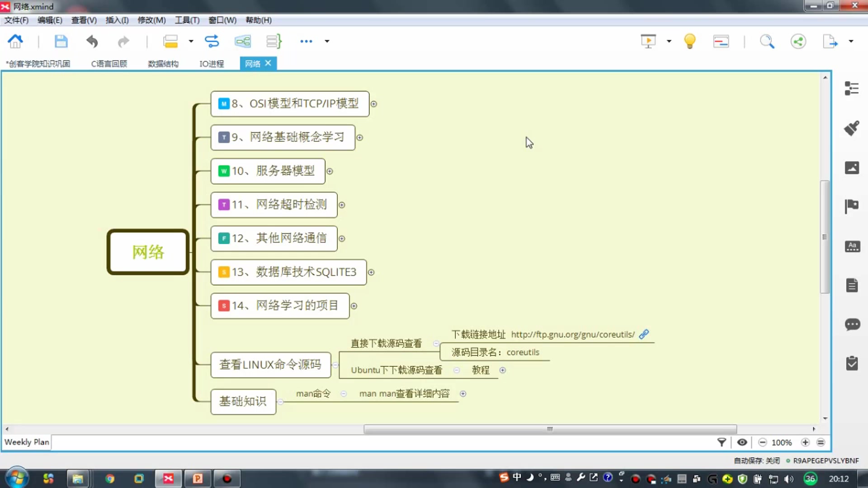This screenshot has width=868, height=488.
Task: Click the Undo icon
Action: tap(92, 41)
